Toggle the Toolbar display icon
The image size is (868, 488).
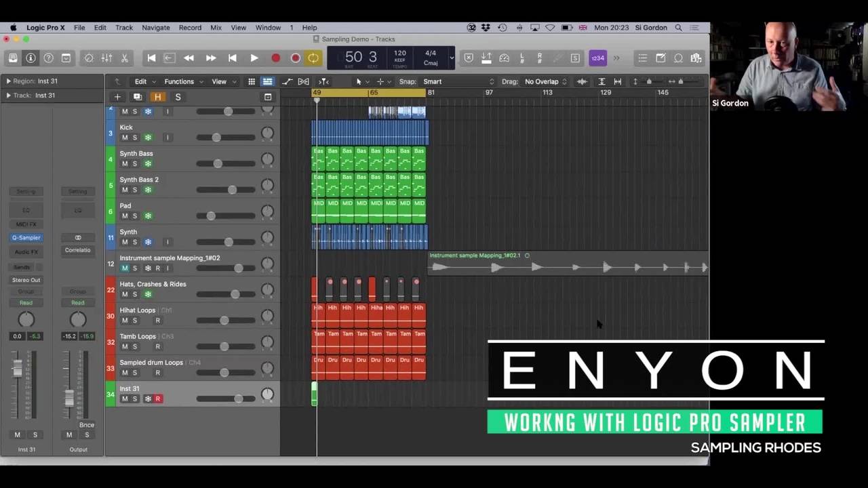click(x=66, y=58)
